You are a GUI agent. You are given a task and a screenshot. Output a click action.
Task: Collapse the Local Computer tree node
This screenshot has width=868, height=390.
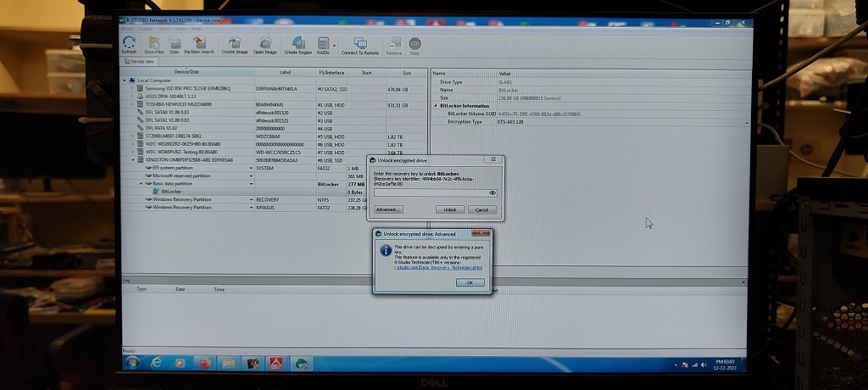tap(125, 81)
